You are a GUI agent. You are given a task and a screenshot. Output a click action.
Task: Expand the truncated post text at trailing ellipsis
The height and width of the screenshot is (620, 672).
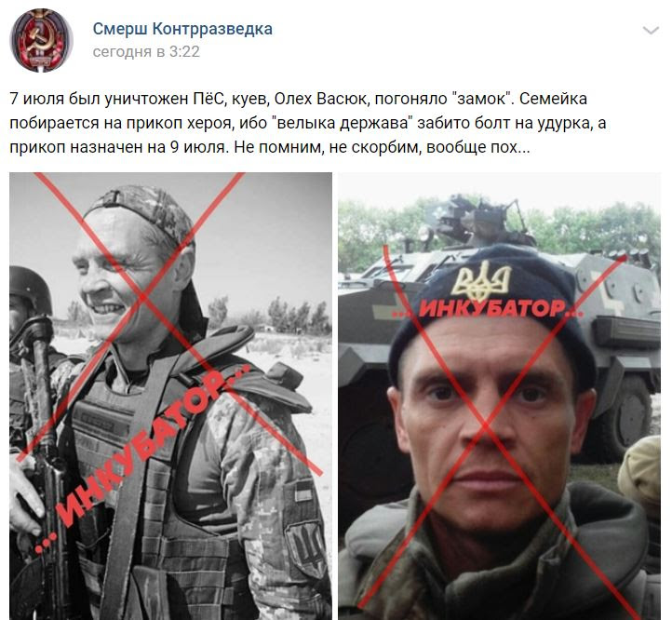click(x=524, y=147)
